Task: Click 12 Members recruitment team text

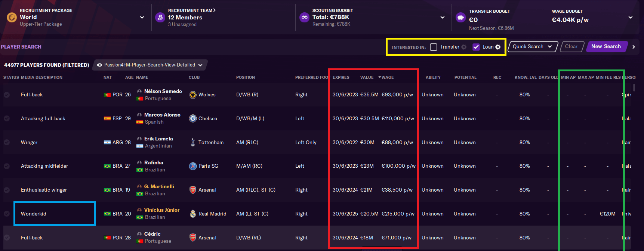Action: point(185,18)
